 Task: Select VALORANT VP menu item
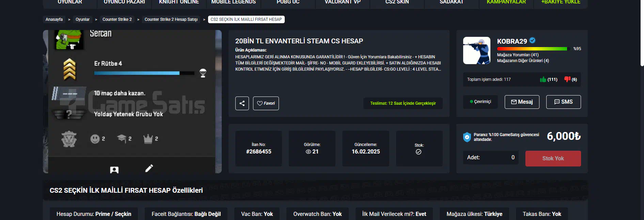pos(343,2)
